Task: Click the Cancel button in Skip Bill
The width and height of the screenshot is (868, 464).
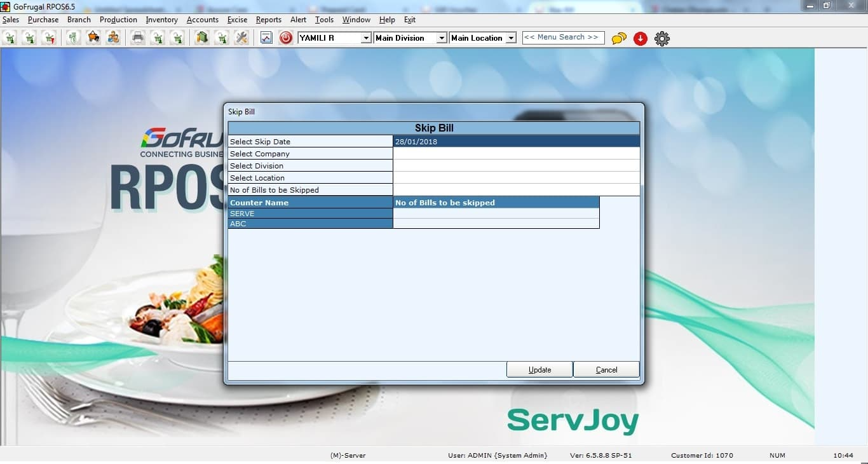Action: pos(606,369)
